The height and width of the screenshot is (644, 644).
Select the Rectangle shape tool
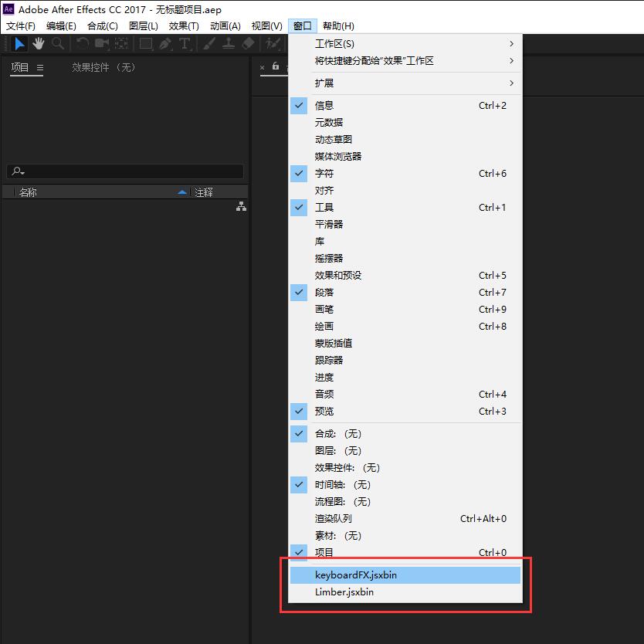point(146,43)
